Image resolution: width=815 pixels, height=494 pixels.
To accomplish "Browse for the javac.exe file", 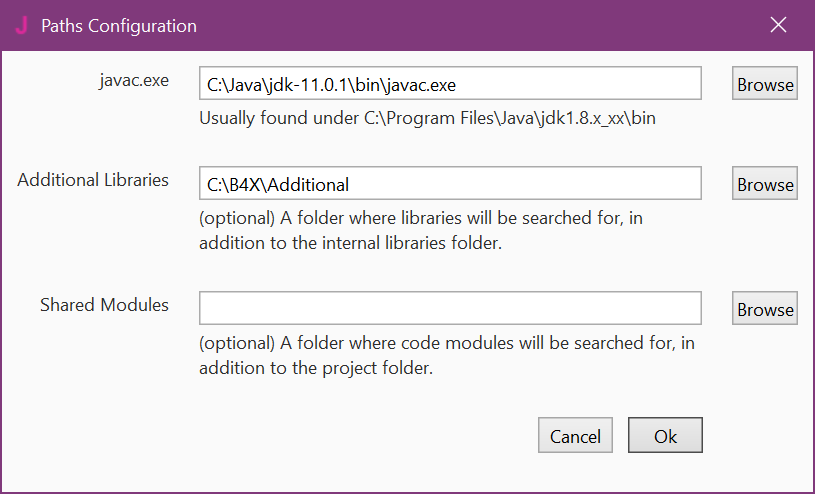I will coord(765,84).
